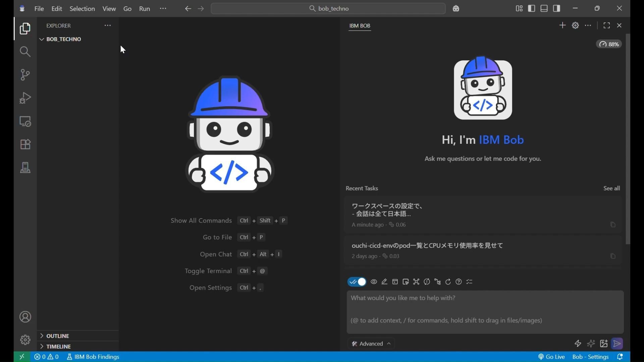
Task: Select the IBM BOB panel tab
Action: point(360,26)
